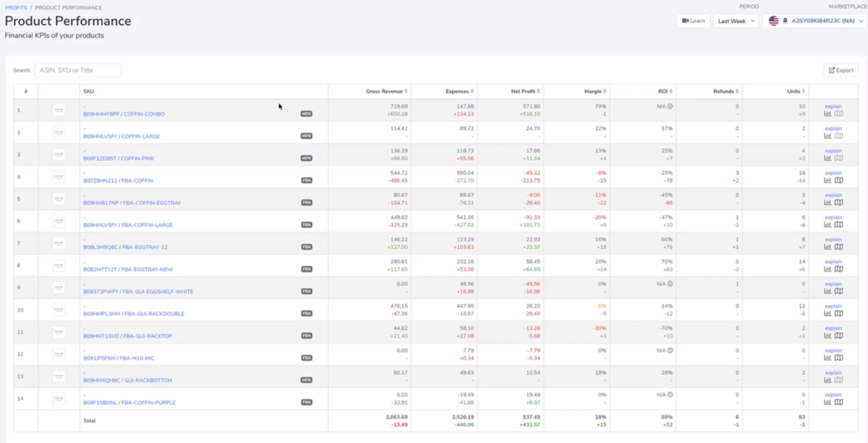Click the Export button

click(841, 70)
